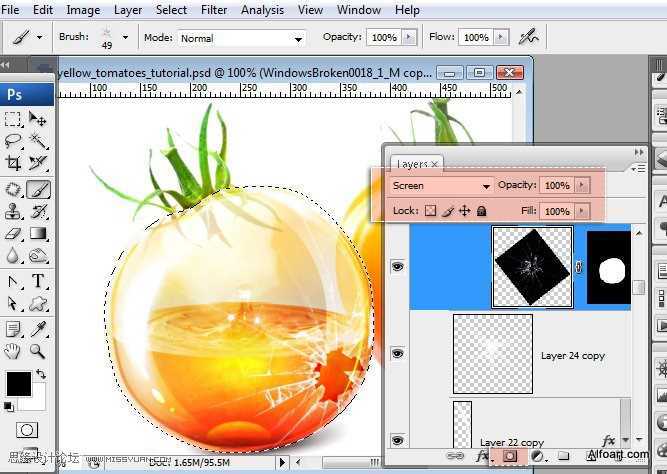Viewport: 667px width, 474px height.
Task: Select the Slice tool
Action: tap(37, 163)
